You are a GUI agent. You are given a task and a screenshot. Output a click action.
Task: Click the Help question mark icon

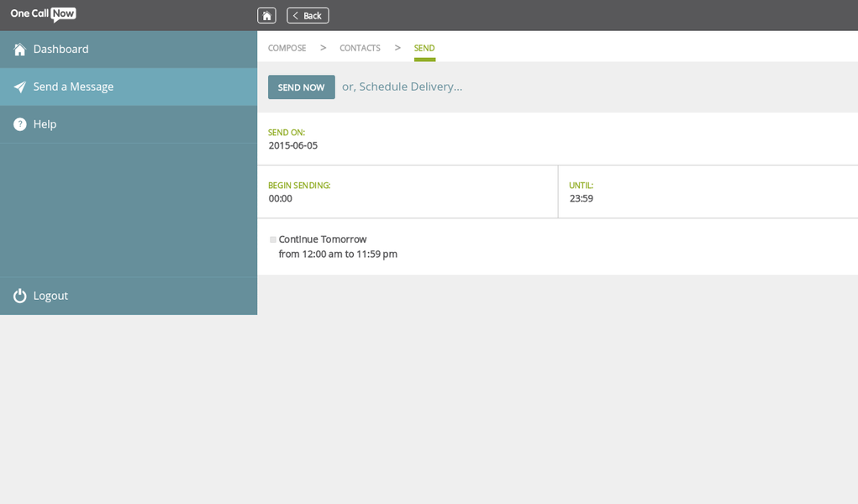tap(19, 124)
